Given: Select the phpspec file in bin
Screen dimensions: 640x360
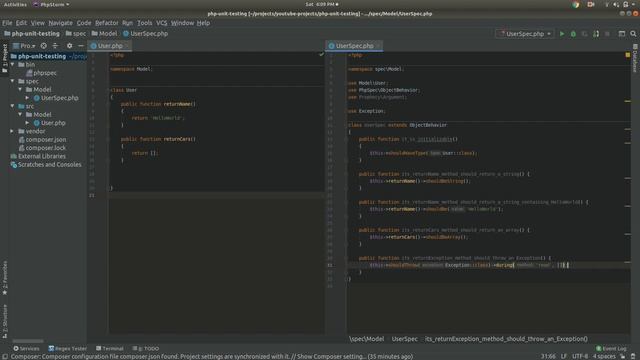Looking at the screenshot, I should (41, 73).
